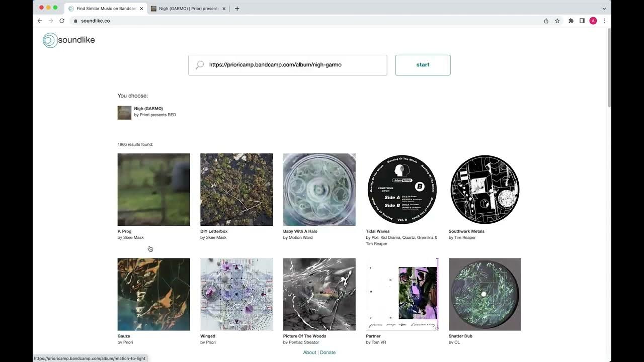Switch to the Nigh (GARMO) tab
The width and height of the screenshot is (644, 362).
click(x=189, y=9)
